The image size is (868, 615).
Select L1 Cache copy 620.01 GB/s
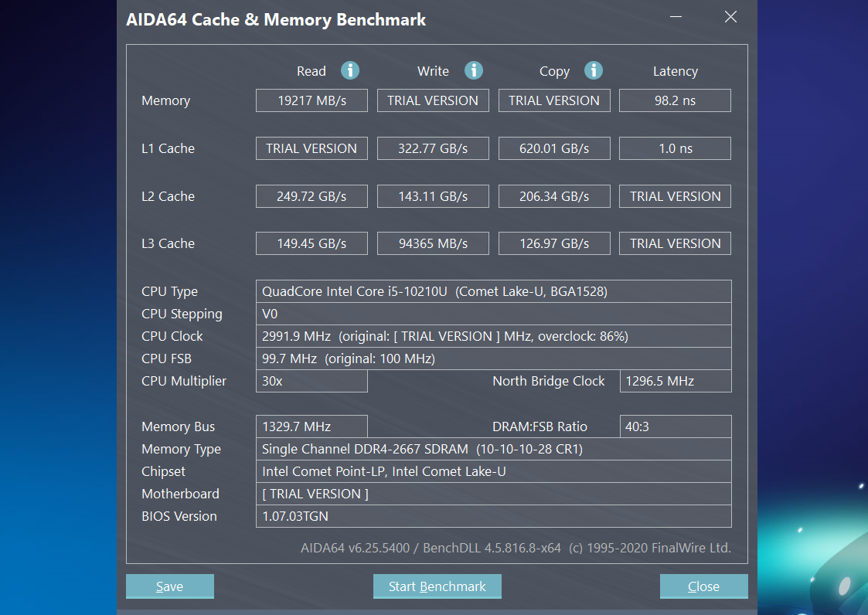[554, 148]
